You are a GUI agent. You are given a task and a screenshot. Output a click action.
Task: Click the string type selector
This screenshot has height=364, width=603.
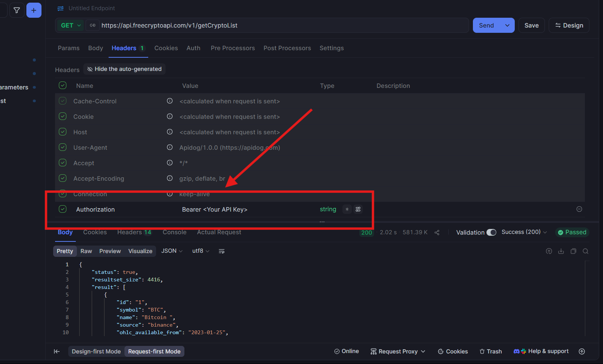tap(328, 209)
